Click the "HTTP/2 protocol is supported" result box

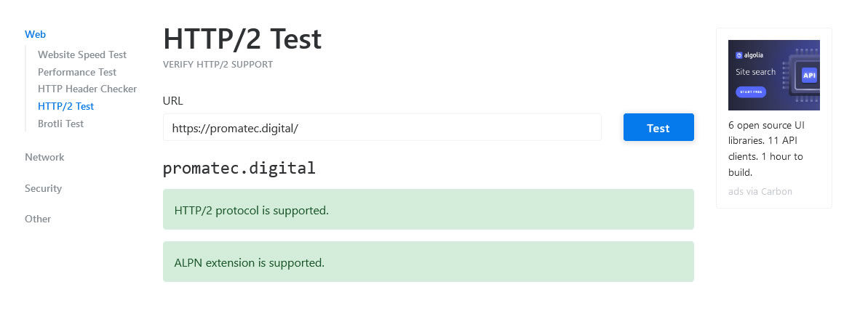click(x=428, y=210)
